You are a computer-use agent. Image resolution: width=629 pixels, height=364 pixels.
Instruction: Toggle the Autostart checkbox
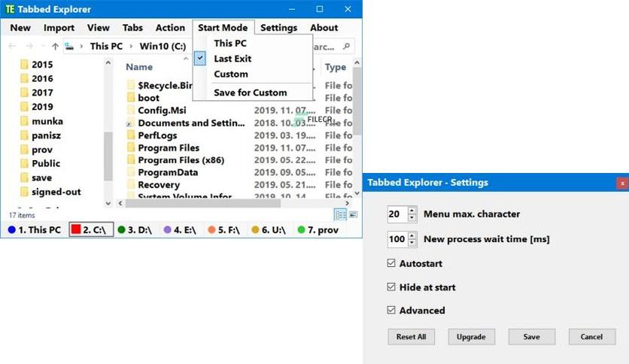pos(391,263)
